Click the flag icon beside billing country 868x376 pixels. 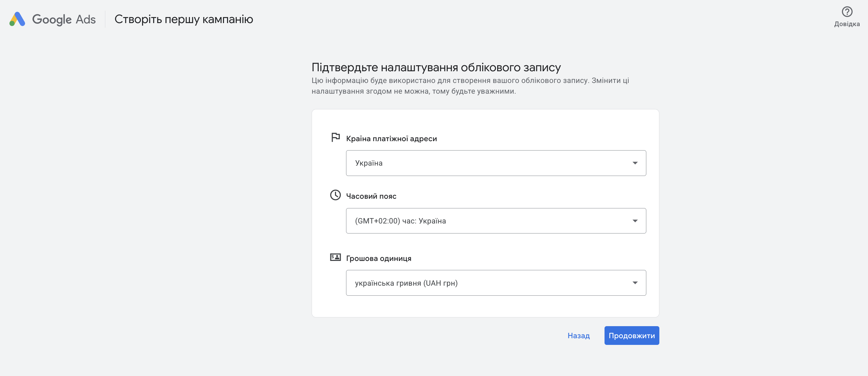(335, 137)
